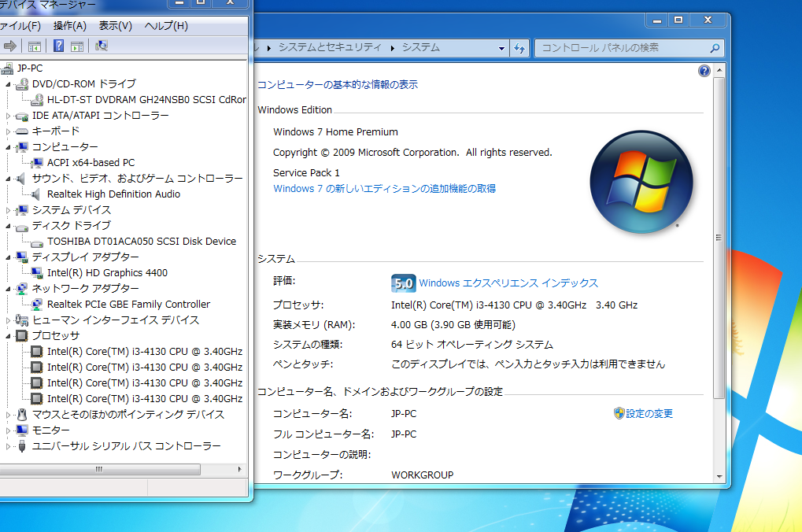Viewport: 802px width, 532px height.
Task: Toggle the action pane toolbar icon
Action: click(x=77, y=46)
